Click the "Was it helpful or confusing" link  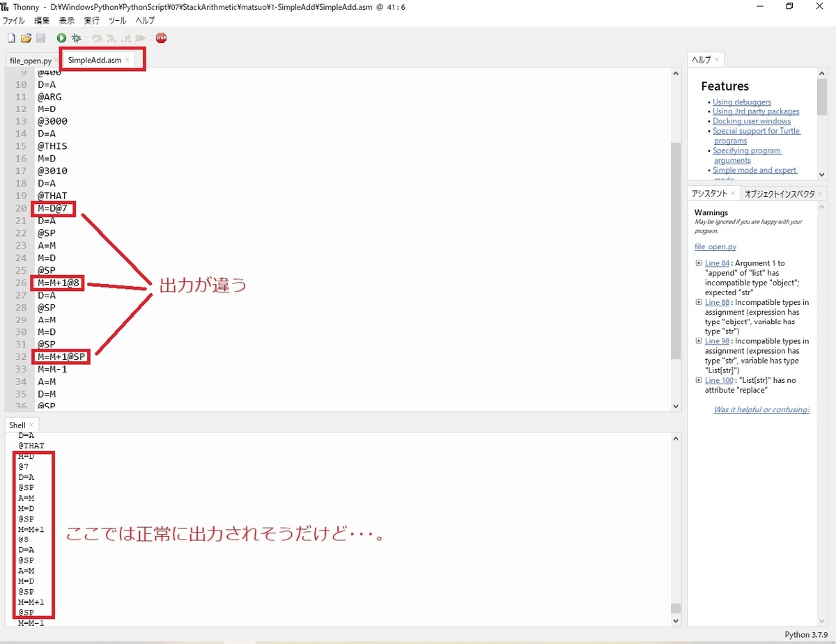point(761,409)
